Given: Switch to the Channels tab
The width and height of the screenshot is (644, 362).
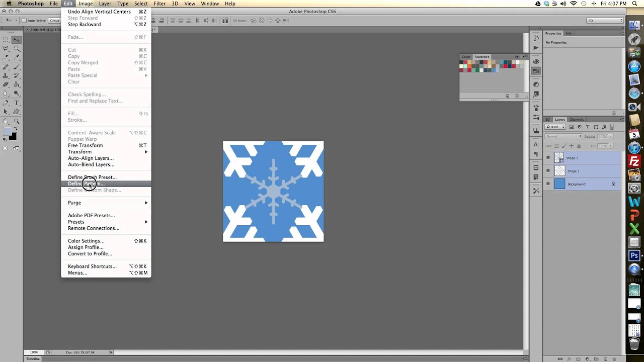Looking at the screenshot, I should [577, 120].
